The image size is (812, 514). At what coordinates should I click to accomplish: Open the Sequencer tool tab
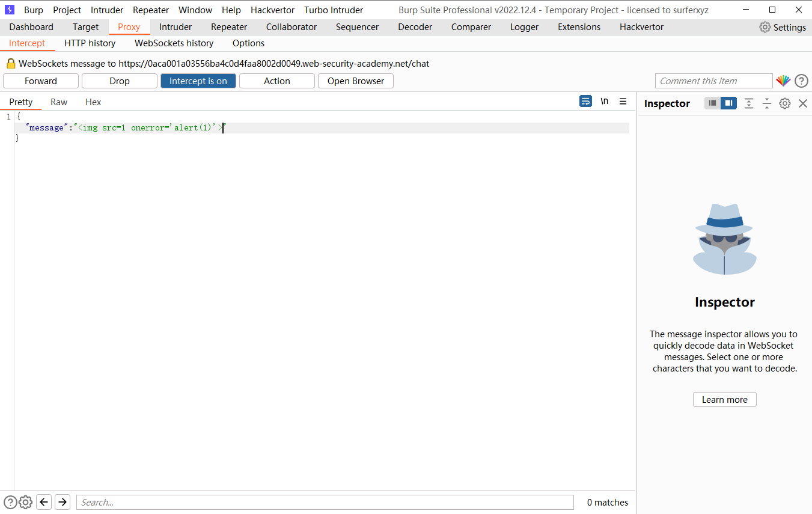[357, 26]
